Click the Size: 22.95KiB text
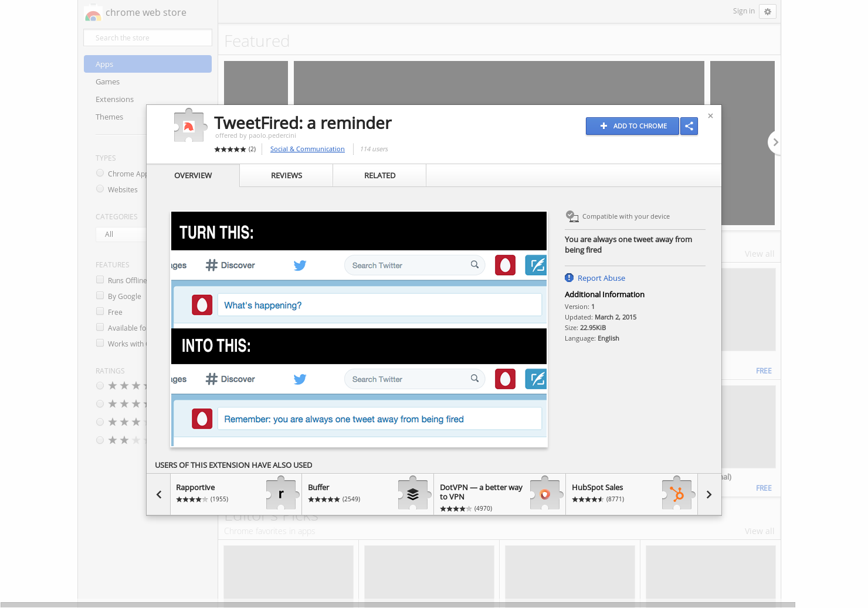This screenshot has width=868, height=608. (585, 328)
